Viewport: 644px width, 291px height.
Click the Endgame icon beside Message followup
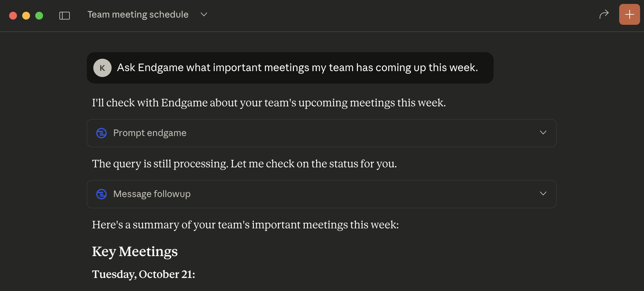click(x=101, y=194)
